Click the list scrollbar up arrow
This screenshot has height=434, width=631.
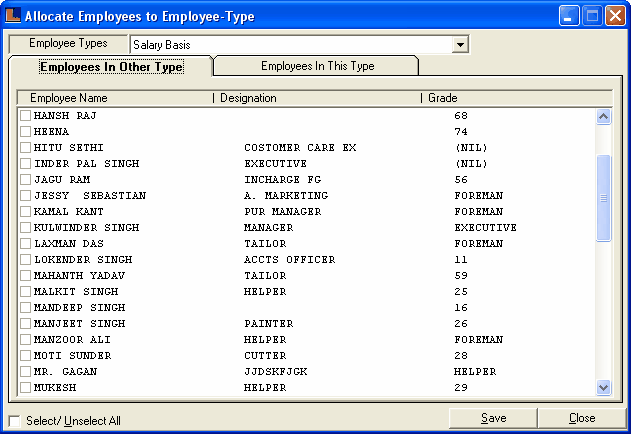tap(603, 117)
